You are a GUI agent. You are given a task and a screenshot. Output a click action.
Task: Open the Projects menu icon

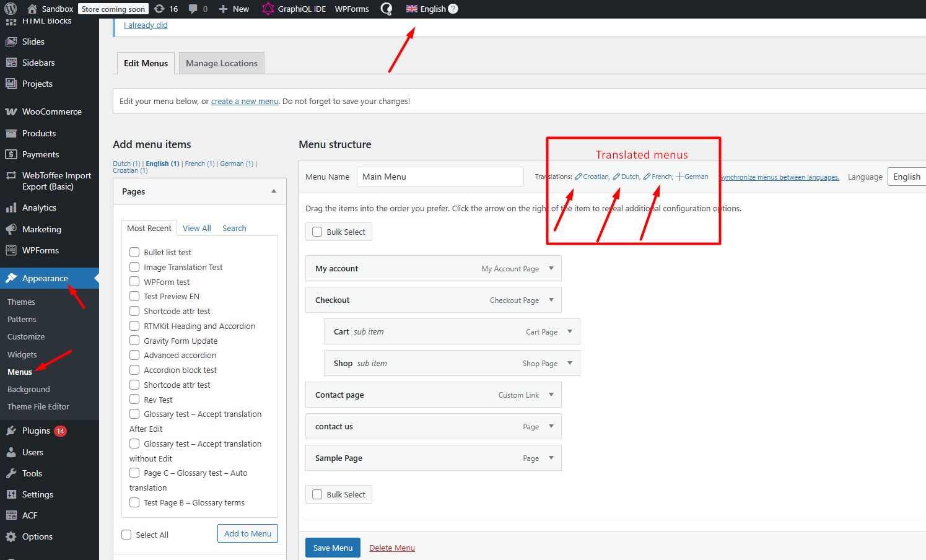pos(11,84)
